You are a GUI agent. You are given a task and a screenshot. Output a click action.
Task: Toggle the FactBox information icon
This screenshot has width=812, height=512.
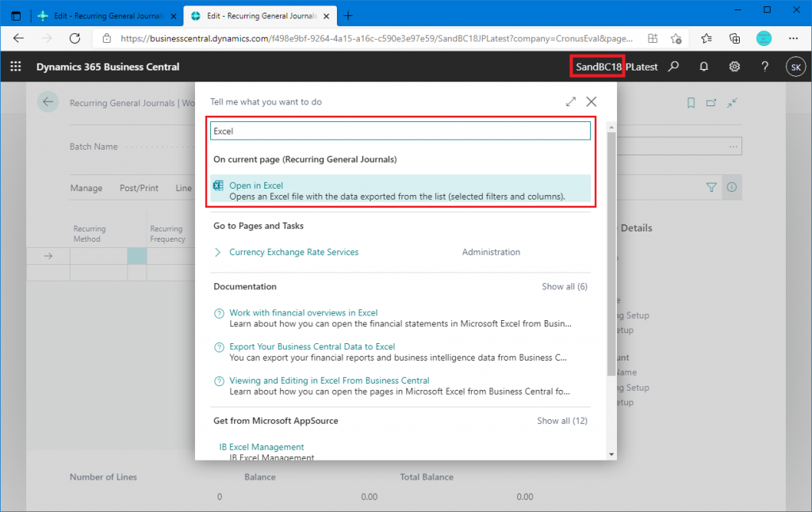click(x=732, y=187)
